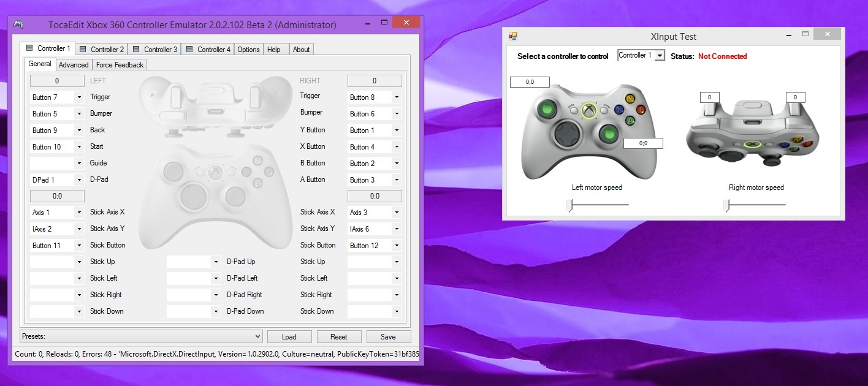Image resolution: width=868 pixels, height=386 pixels.
Task: Switch to the Controller 2 tab
Action: click(101, 49)
